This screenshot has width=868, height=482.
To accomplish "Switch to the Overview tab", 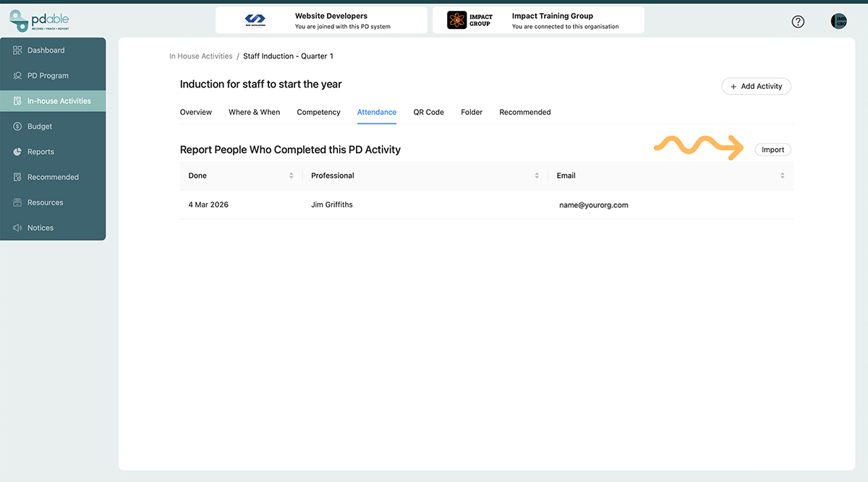I will [x=196, y=112].
